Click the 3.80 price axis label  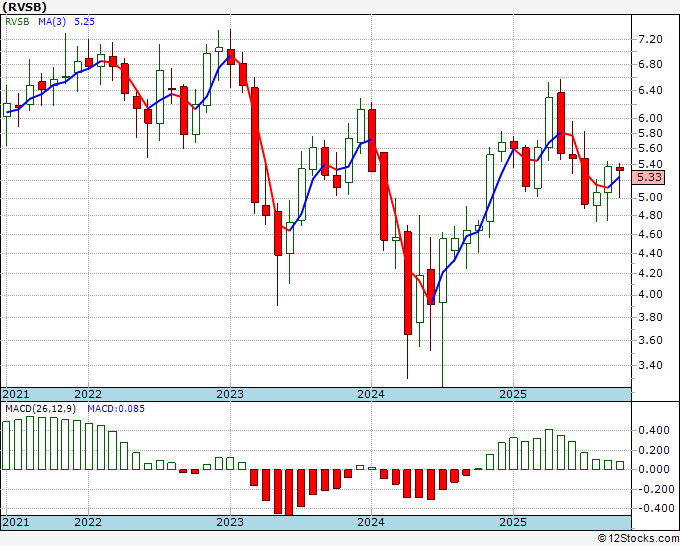pos(650,317)
